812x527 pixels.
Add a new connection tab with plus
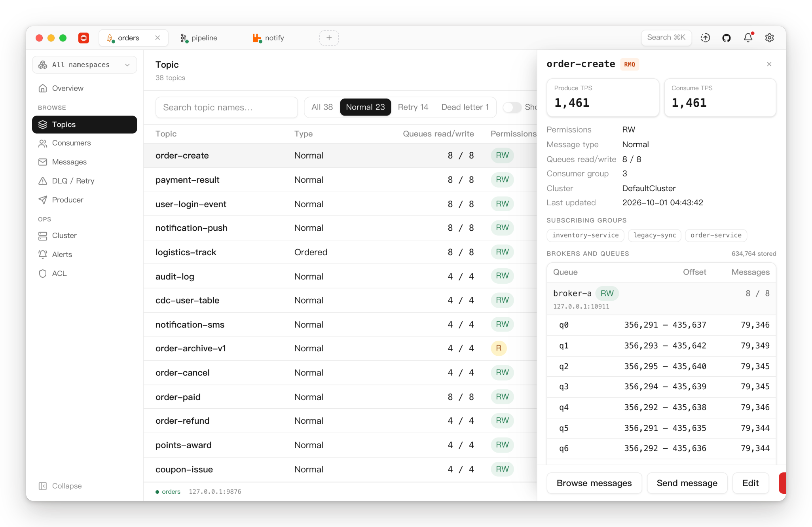pyautogui.click(x=329, y=38)
